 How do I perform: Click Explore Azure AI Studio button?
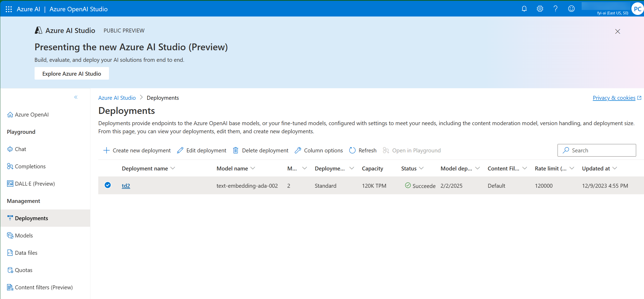72,74
